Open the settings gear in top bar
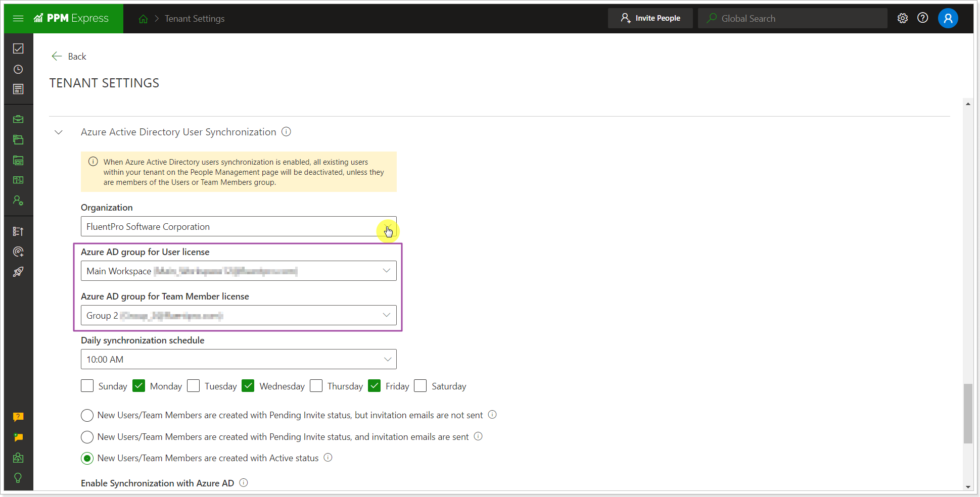980x497 pixels. pos(903,18)
